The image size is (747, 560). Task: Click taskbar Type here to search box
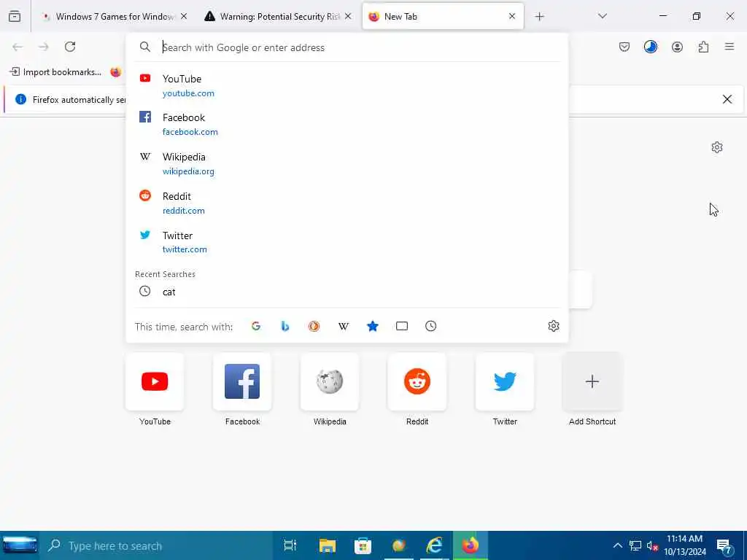[156, 545]
